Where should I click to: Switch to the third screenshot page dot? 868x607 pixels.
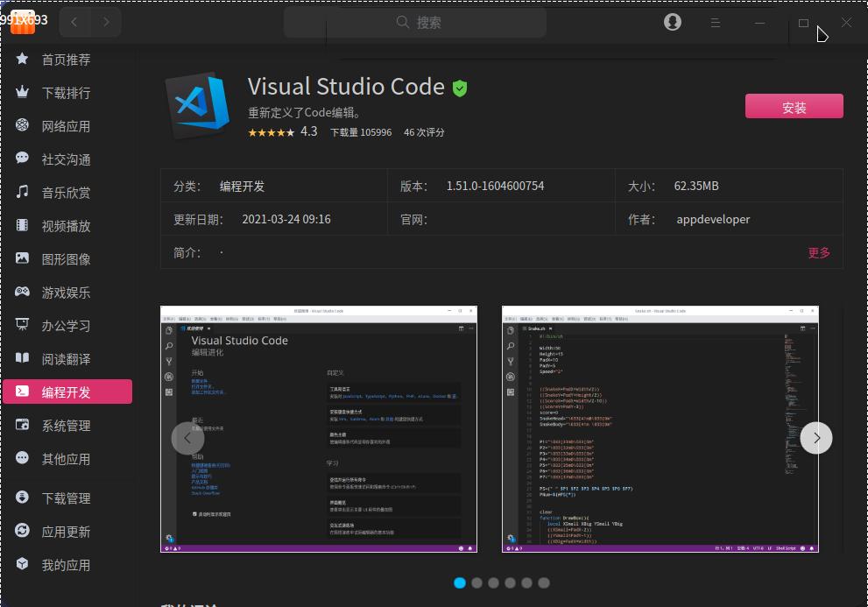coord(493,582)
